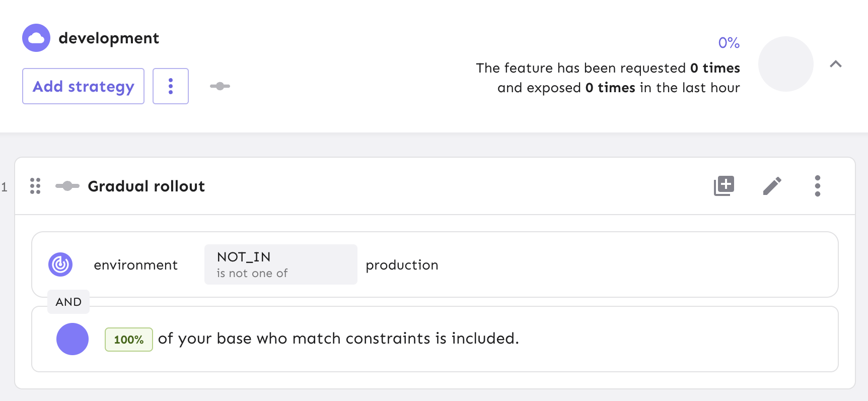
Task: Open the NOT_IN operator selector
Action: coord(280,264)
